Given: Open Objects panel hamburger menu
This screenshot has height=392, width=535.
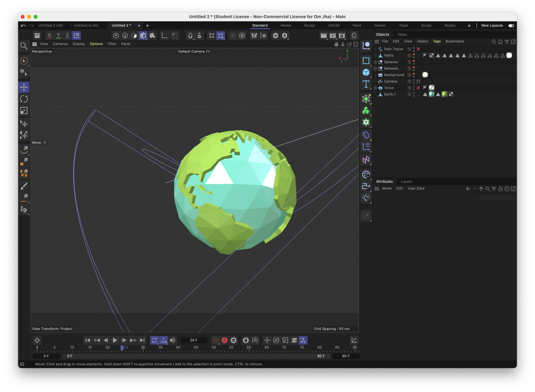Looking at the screenshot, I should pos(377,42).
